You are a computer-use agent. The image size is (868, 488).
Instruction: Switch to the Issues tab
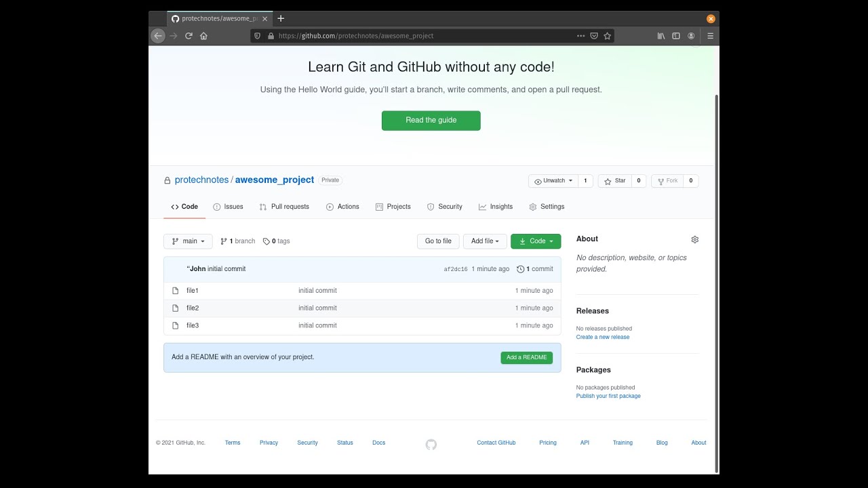(228, 207)
